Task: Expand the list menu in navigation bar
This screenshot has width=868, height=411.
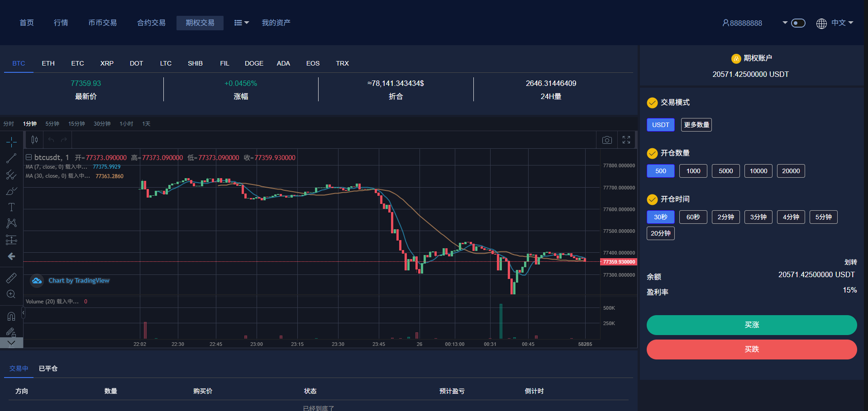Action: point(241,23)
